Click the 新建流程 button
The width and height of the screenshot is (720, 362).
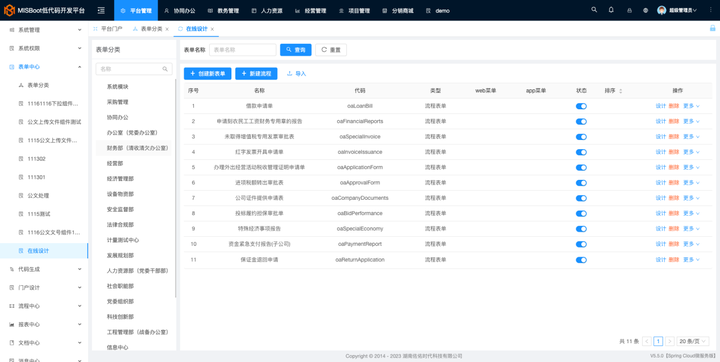pos(256,74)
